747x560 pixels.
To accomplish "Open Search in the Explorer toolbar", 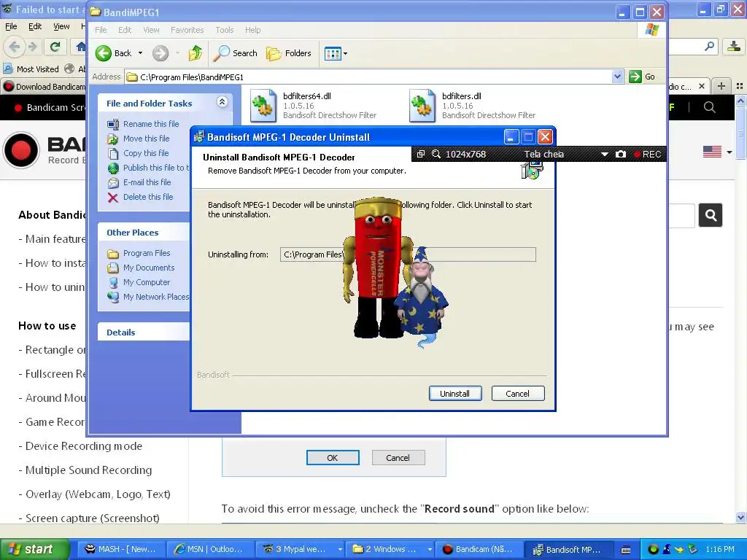I will (x=235, y=53).
